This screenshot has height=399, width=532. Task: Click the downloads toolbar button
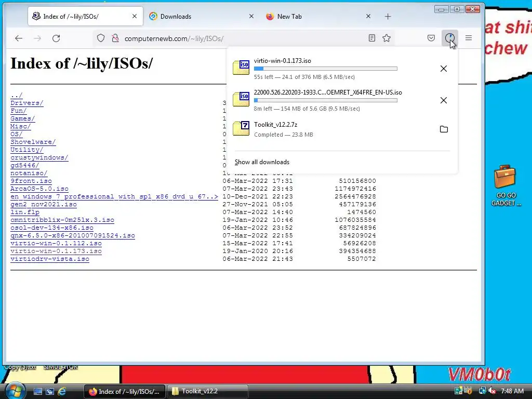450,38
